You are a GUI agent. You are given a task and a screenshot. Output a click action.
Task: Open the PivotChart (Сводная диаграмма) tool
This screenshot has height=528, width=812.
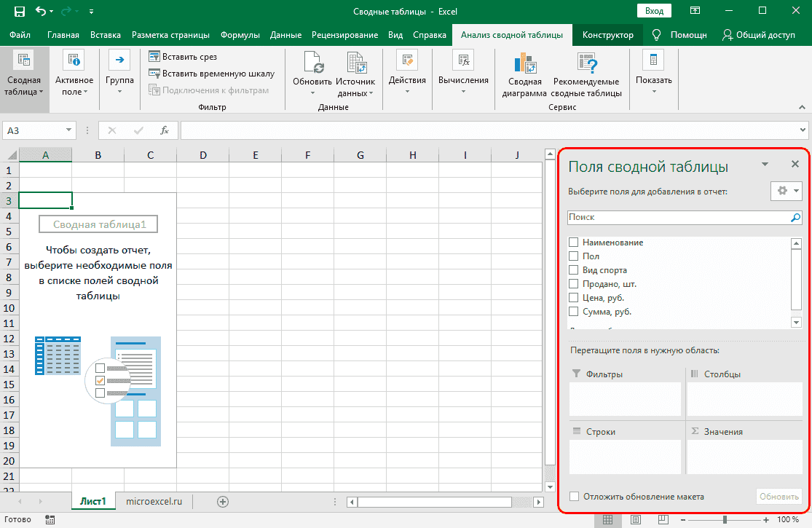(x=523, y=65)
